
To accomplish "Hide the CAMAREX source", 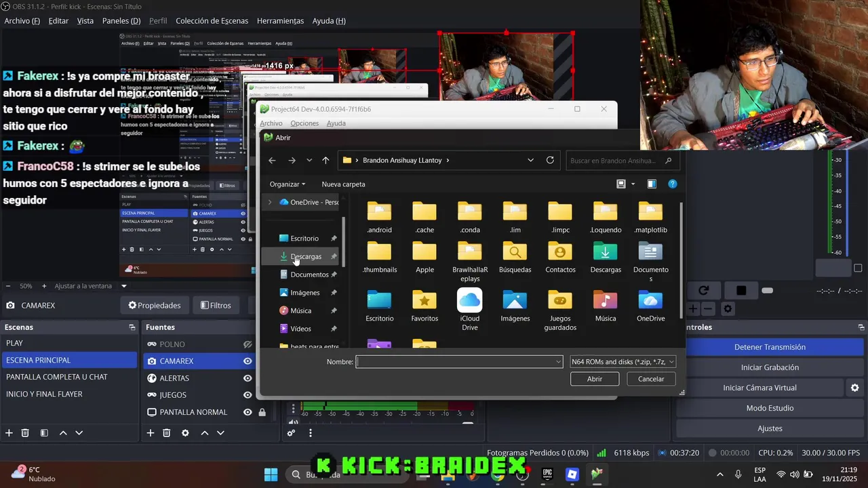I will (248, 361).
